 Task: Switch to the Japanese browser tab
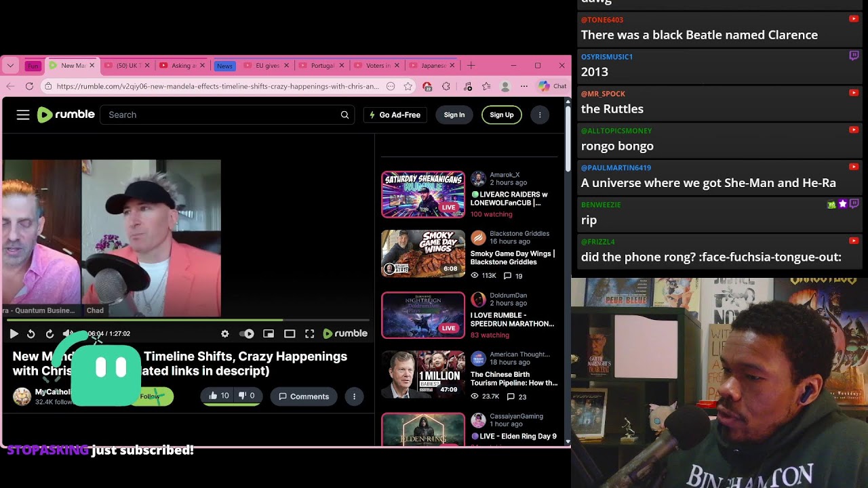pyautogui.click(x=432, y=66)
